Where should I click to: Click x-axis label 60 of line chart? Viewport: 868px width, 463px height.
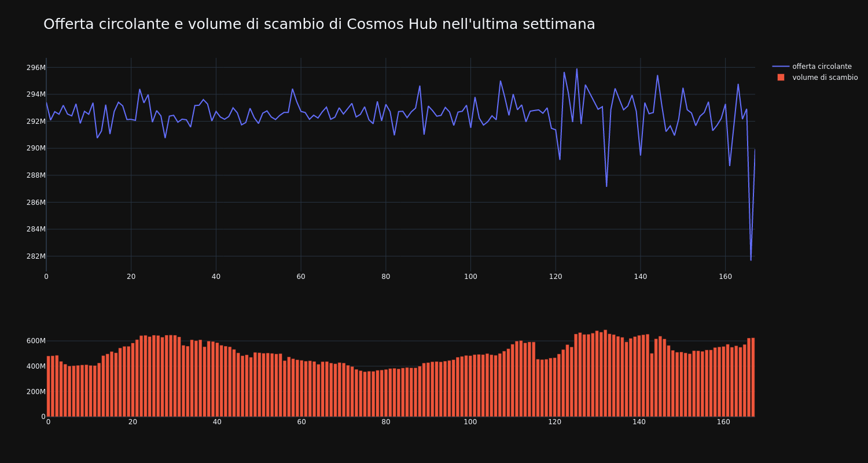301,277
